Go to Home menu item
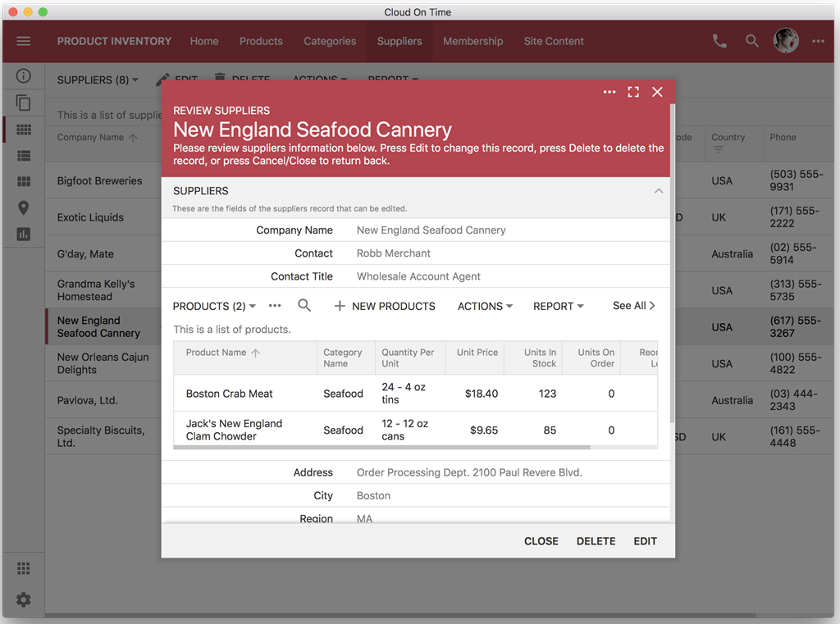This screenshot has height=624, width=840. 204,41
